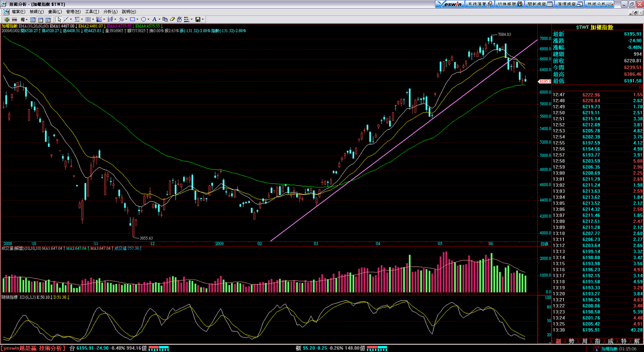Click the 3955.43 low price label
Image resolution: width=644 pixels, height=352 pixels.
click(x=146, y=238)
